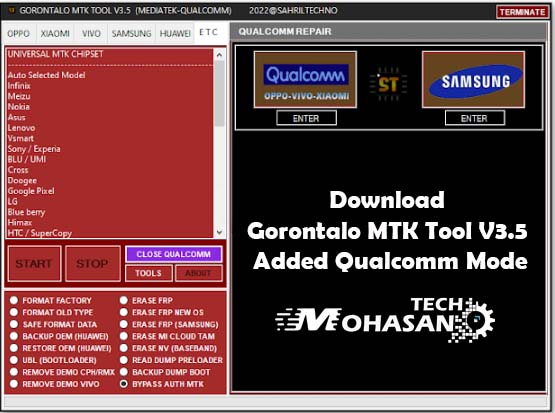Select UNIVERSAL MTK CHIPSET in the list
Screen dimensions: 555x413
click(110, 54)
